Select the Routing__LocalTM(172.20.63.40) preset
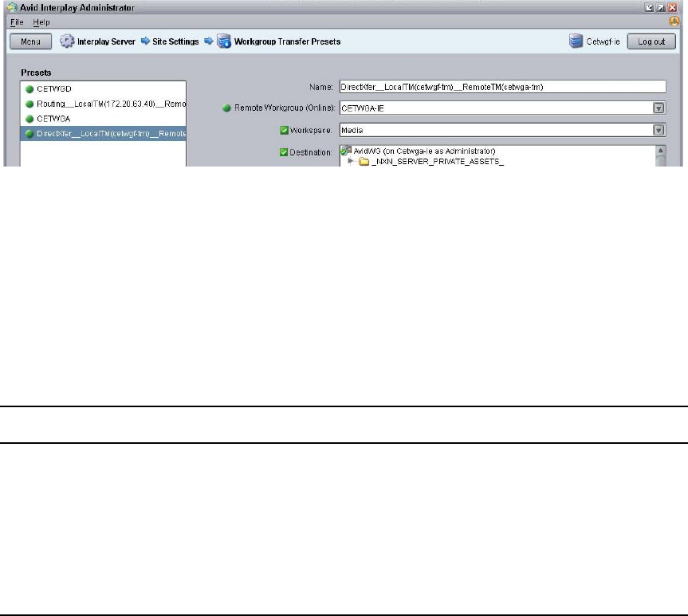Image resolution: width=688 pixels, height=616 pixels. pos(103,104)
